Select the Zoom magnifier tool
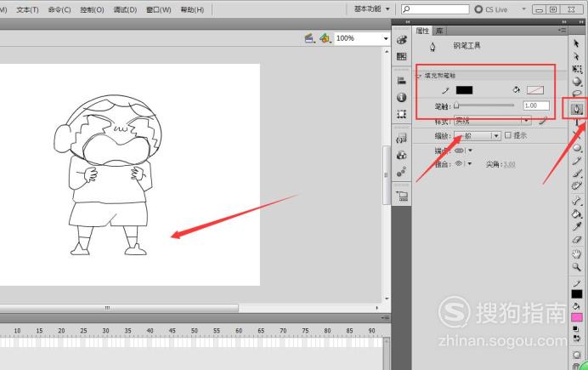Viewport: 588px width, 370px height. point(577,267)
